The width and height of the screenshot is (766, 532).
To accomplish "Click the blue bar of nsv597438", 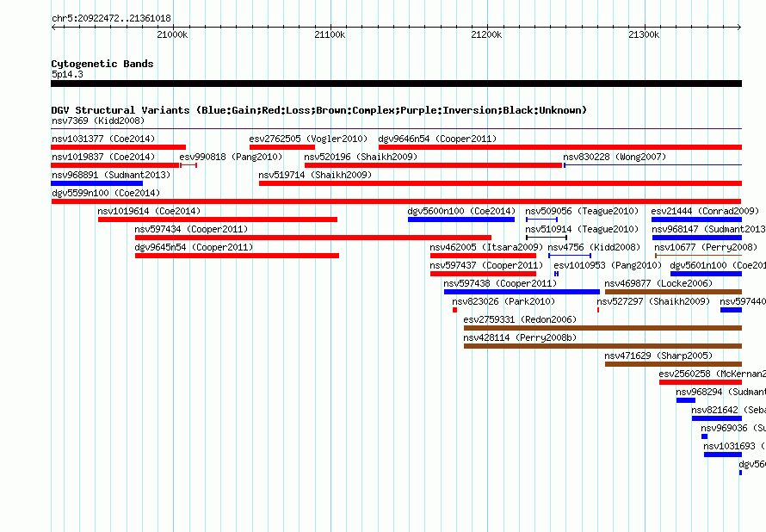I will coord(522,292).
